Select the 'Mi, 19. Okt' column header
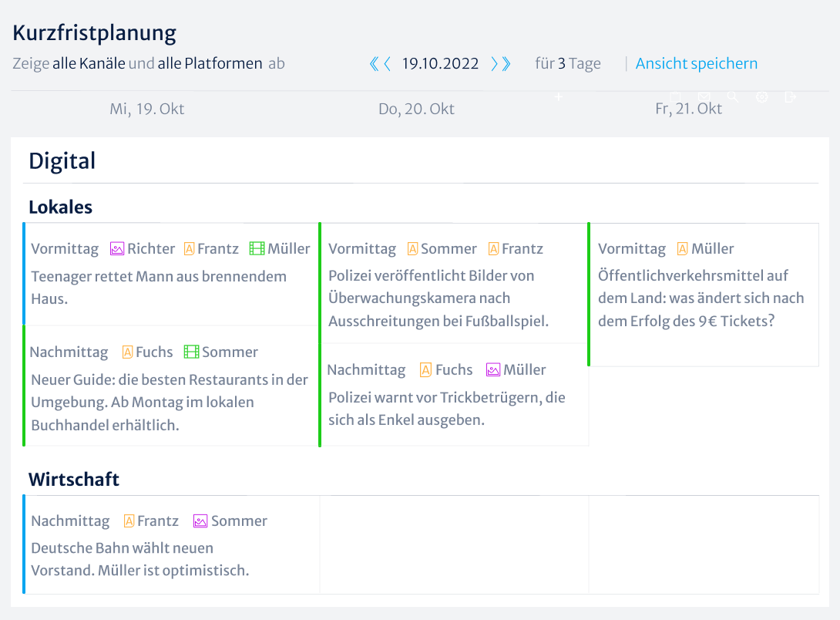 [x=146, y=109]
